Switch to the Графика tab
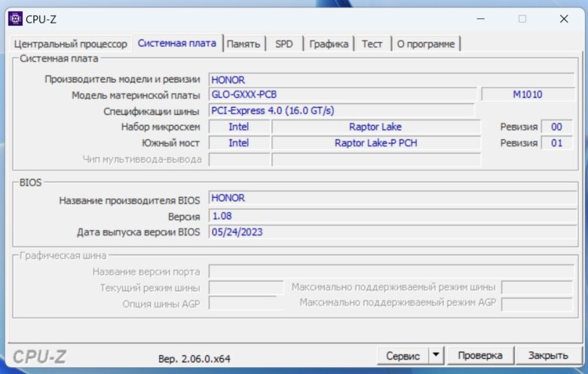 pyautogui.click(x=329, y=44)
